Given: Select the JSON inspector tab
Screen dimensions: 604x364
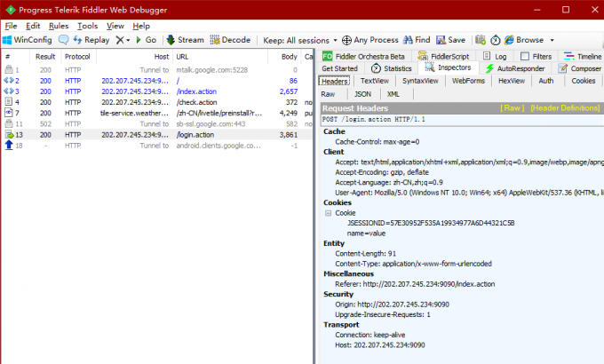Looking at the screenshot, I should 362,94.
